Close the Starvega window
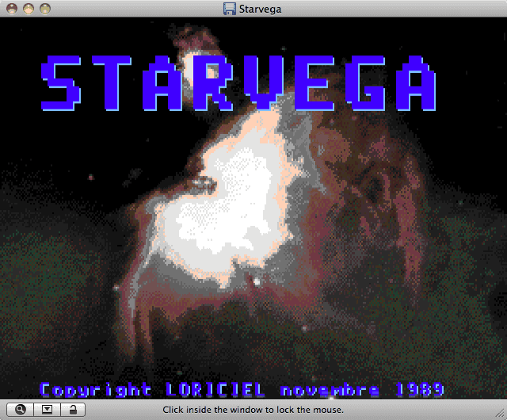 tap(12, 9)
